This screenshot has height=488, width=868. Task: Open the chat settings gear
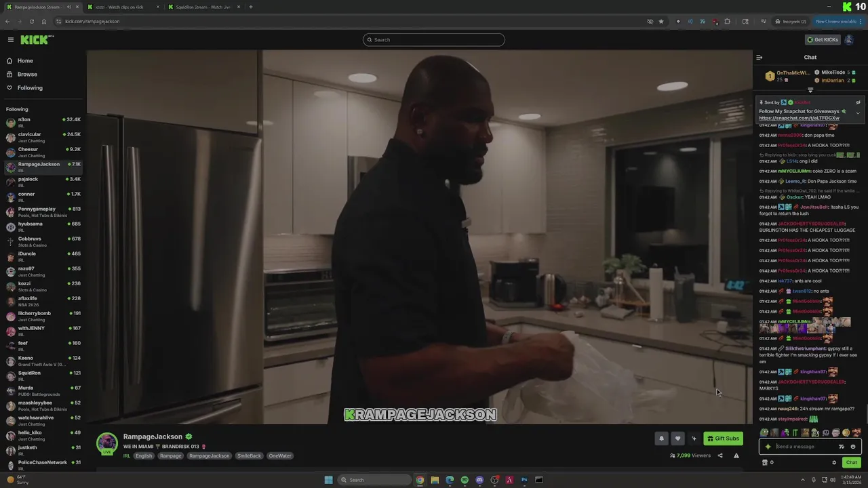834,462
